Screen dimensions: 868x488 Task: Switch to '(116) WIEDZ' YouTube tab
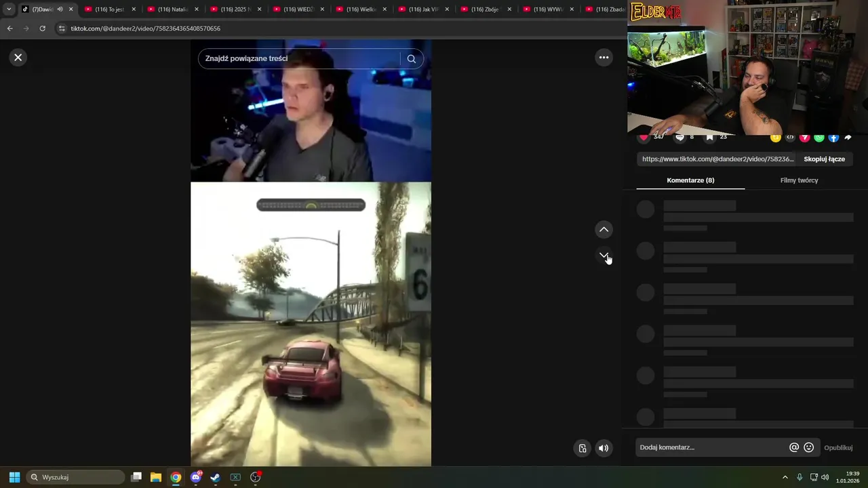point(297,9)
